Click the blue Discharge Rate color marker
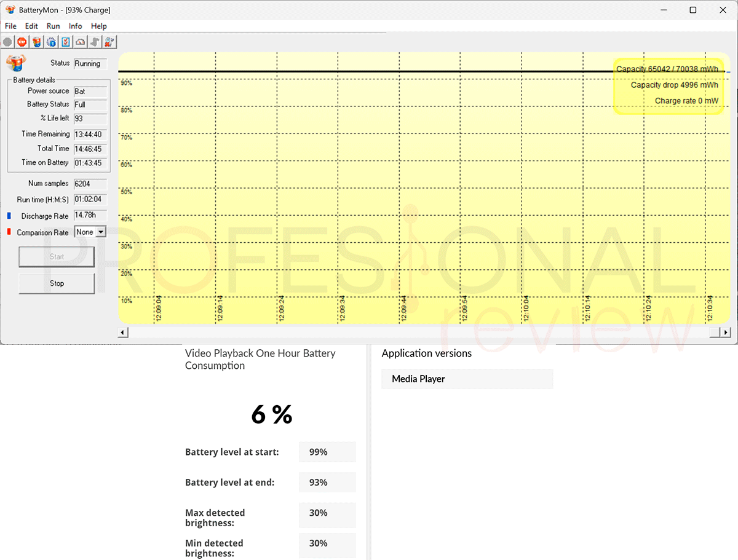The image size is (738, 560). point(9,216)
